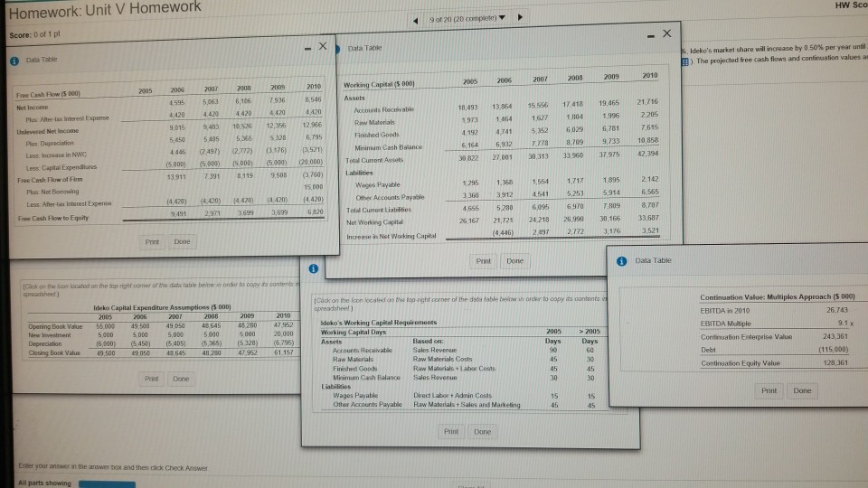Click 'Continuation Equity Value' row label
Viewport: 868px width, 488px height.
(741, 363)
